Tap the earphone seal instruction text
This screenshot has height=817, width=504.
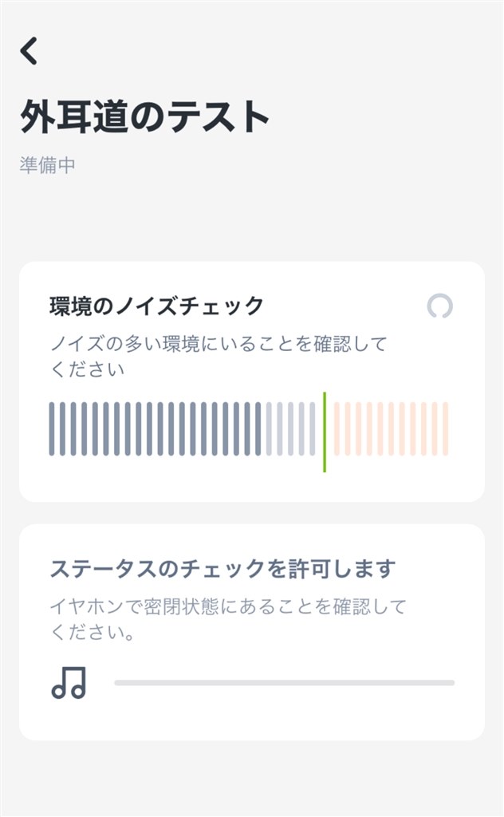[x=227, y=620]
